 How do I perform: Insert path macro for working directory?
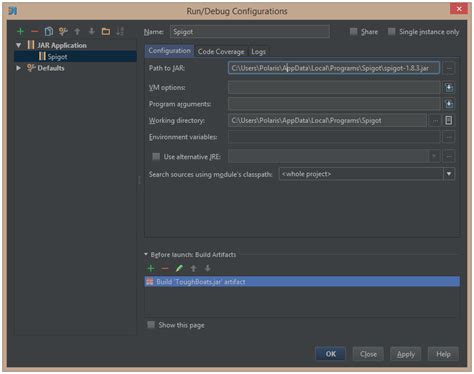[449, 120]
